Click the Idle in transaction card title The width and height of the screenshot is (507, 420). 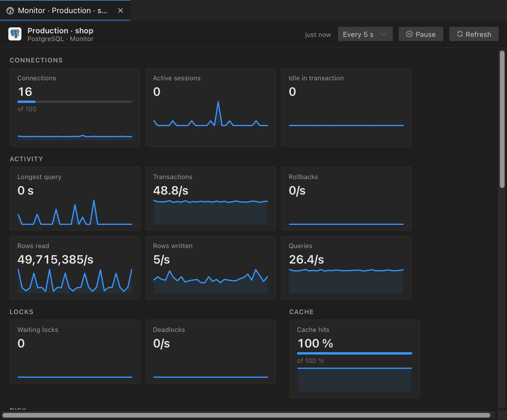[x=316, y=78]
